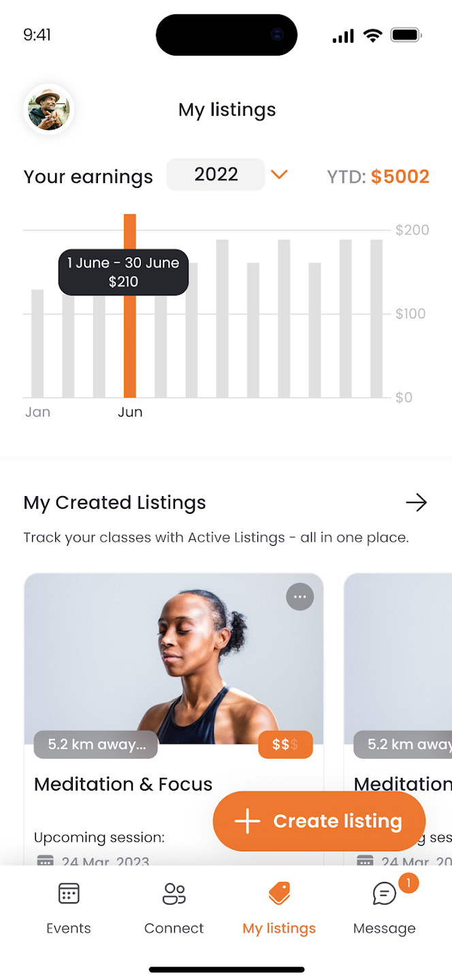Tap the message notification badge
Screen dimensions: 452x980
coord(408,883)
